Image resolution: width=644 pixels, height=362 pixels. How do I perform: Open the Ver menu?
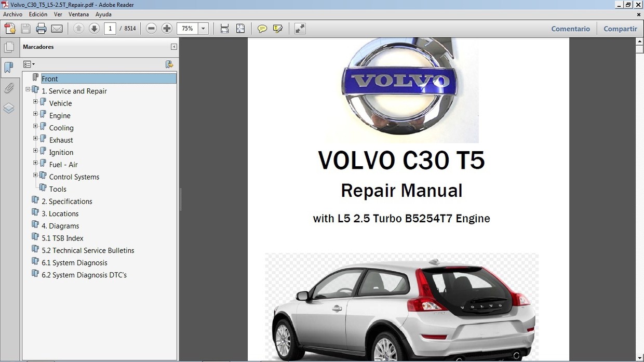(58, 15)
